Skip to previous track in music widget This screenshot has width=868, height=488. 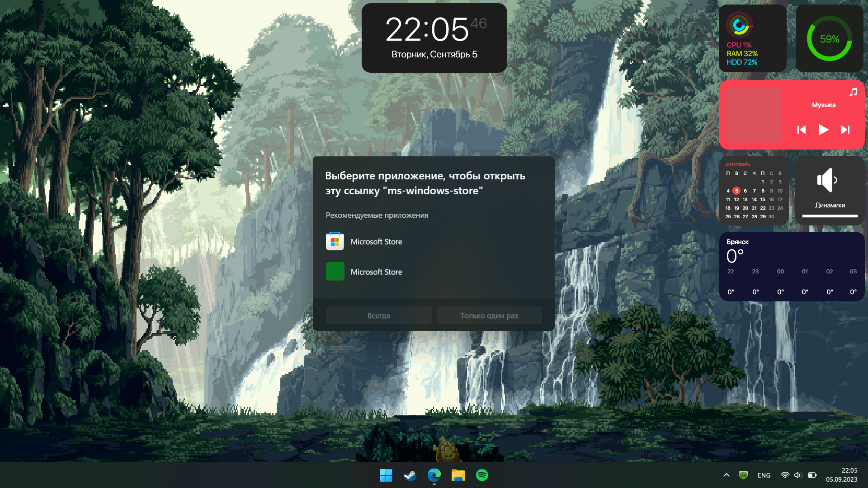point(802,130)
